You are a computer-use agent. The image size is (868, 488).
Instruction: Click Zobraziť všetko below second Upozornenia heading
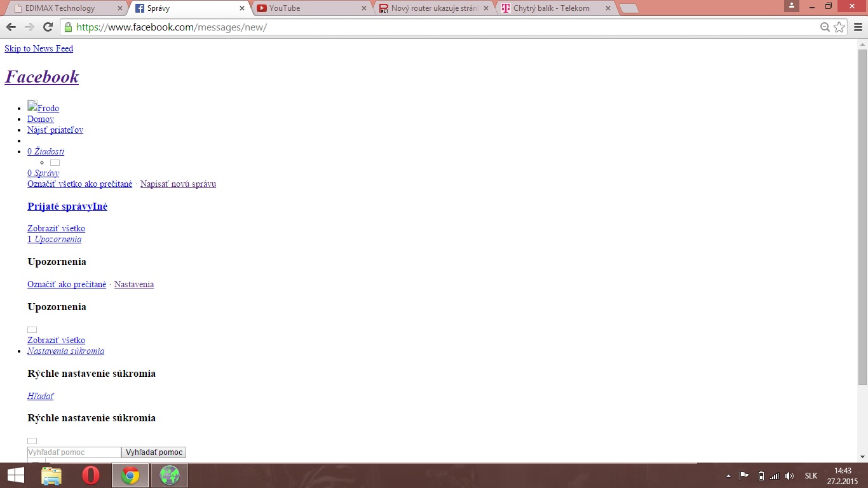[56, 341]
